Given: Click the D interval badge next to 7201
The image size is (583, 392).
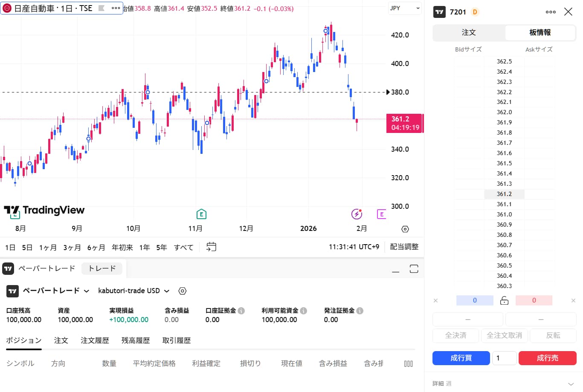Looking at the screenshot, I should coord(474,12).
